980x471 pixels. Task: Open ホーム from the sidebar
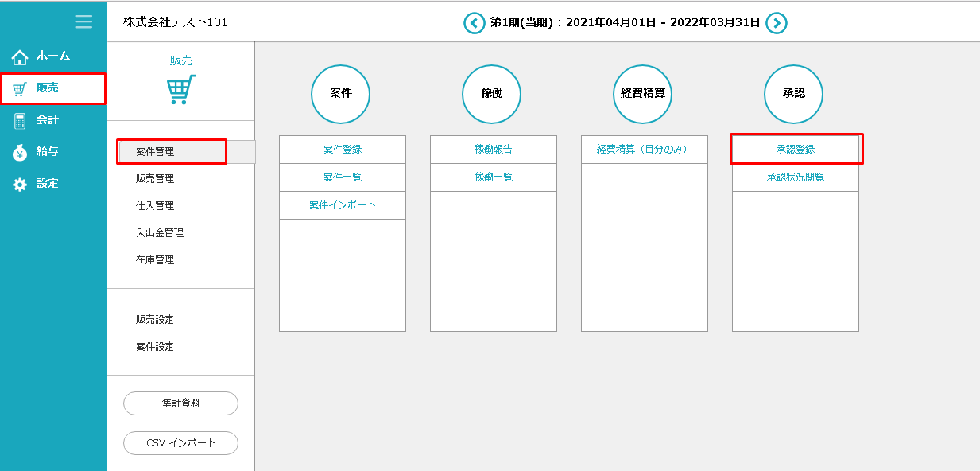click(52, 56)
